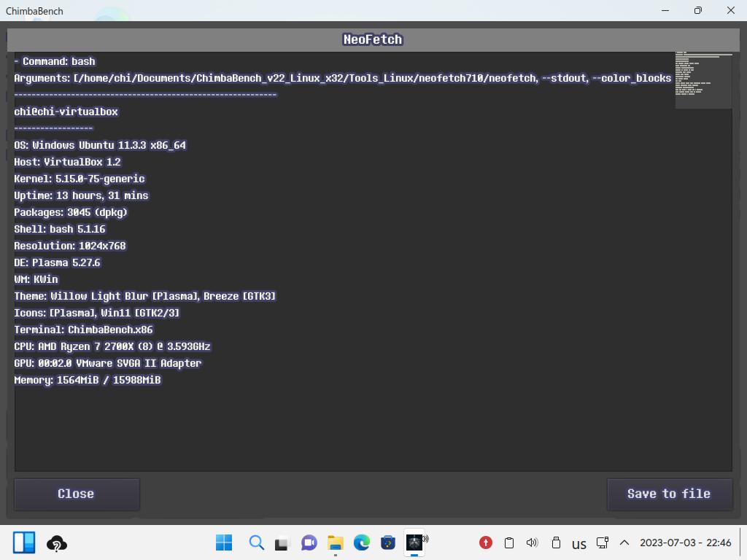Open the volume speaker tray icon
This screenshot has height=560, width=747.
532,542
